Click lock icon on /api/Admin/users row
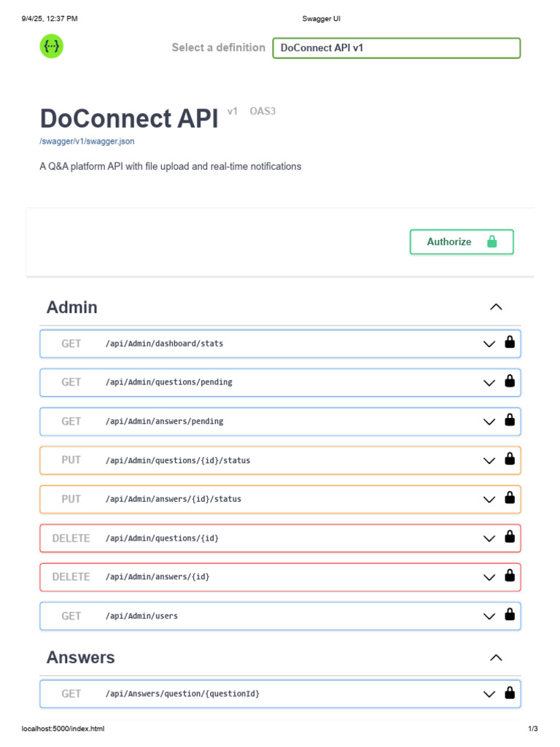 [510, 614]
